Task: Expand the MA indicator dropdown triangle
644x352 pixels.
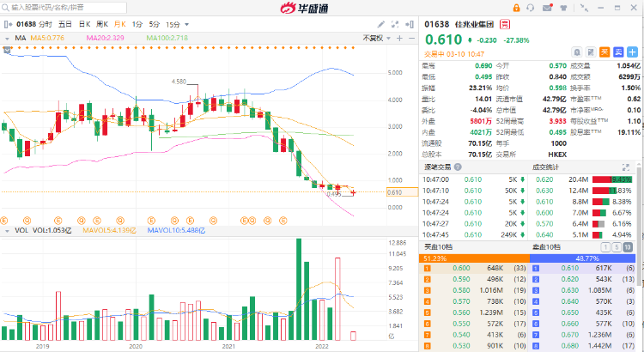Action: tap(7, 39)
